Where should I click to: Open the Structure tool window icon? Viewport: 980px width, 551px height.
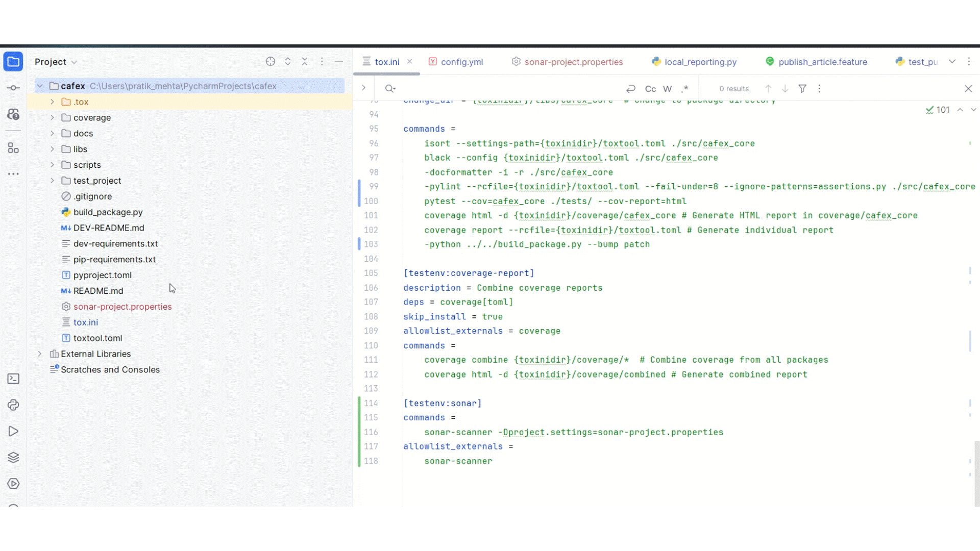pyautogui.click(x=13, y=148)
